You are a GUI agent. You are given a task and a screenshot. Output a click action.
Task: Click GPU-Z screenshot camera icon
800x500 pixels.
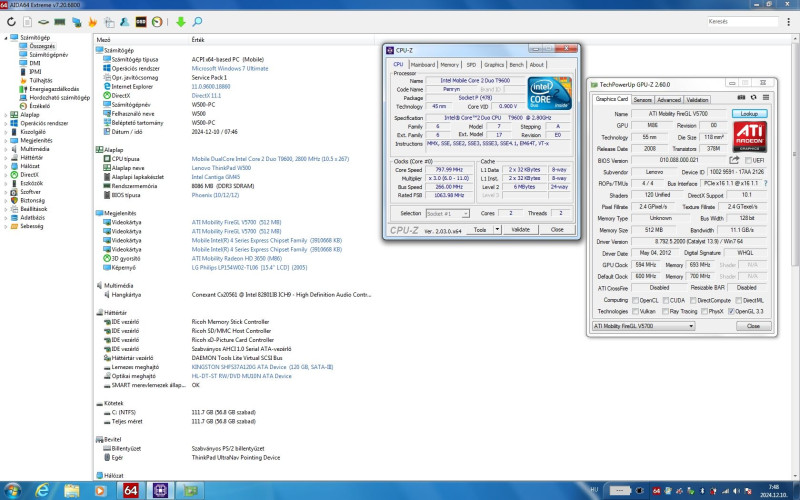point(741,97)
